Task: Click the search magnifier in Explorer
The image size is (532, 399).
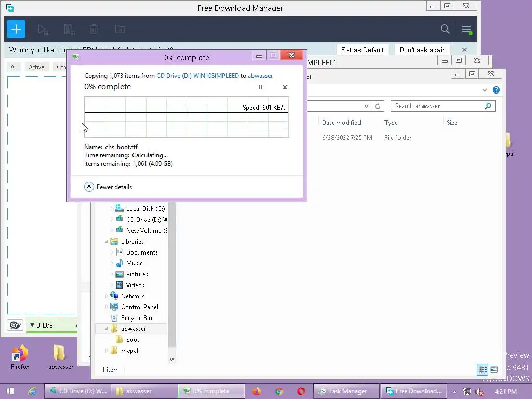Action: (x=488, y=106)
